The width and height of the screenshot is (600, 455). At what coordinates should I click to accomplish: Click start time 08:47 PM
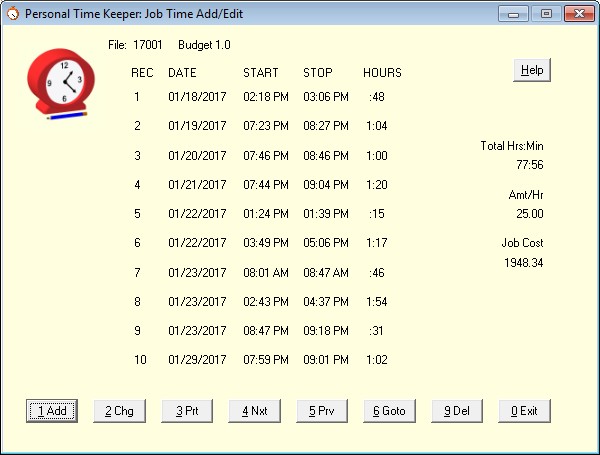(266, 331)
